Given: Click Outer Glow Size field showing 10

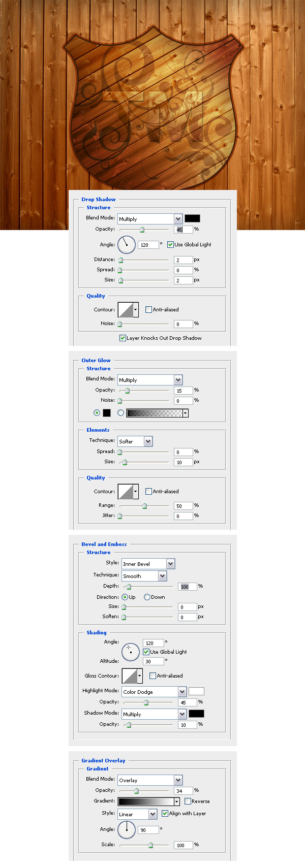Looking at the screenshot, I should click(184, 462).
